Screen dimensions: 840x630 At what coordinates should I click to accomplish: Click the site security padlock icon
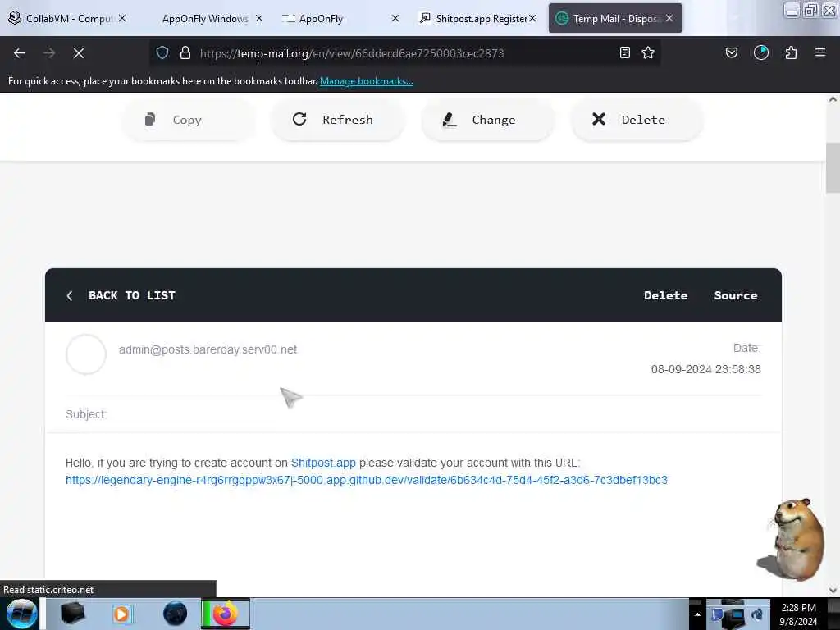coord(185,52)
